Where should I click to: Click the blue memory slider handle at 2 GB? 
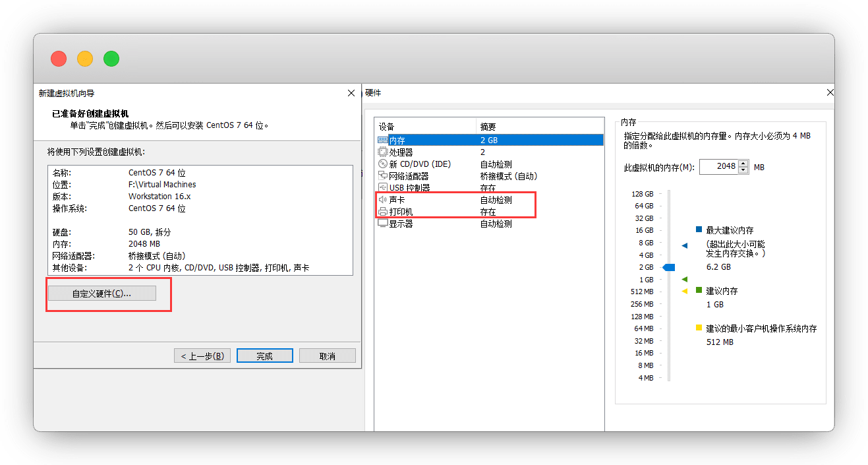[x=669, y=267]
